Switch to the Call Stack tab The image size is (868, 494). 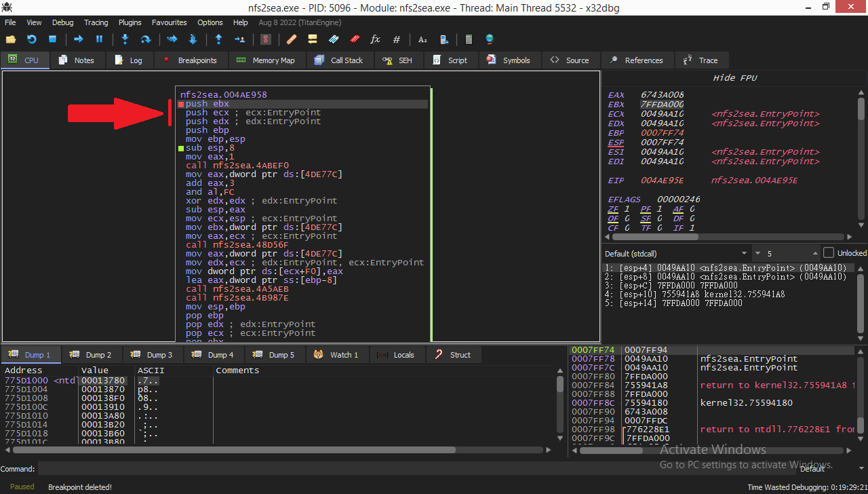(338, 60)
